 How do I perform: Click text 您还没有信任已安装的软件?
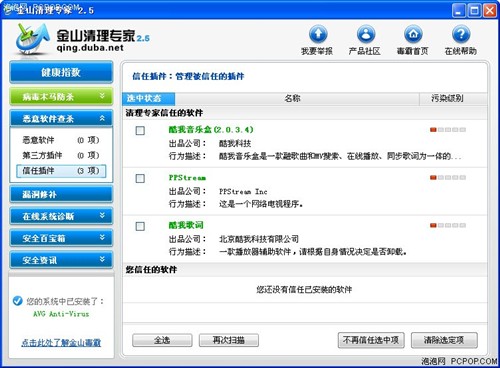pyautogui.click(x=304, y=289)
